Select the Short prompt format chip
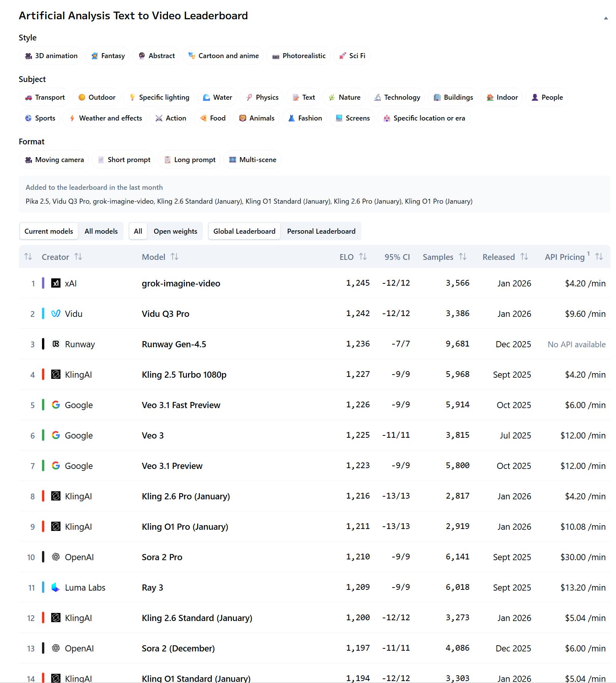The height and width of the screenshot is (683, 616). point(124,160)
